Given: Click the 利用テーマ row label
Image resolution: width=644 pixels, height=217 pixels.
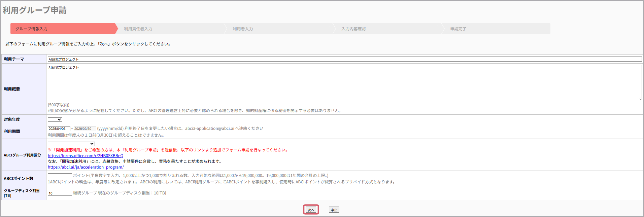Looking at the screenshot, I should (x=14, y=59).
